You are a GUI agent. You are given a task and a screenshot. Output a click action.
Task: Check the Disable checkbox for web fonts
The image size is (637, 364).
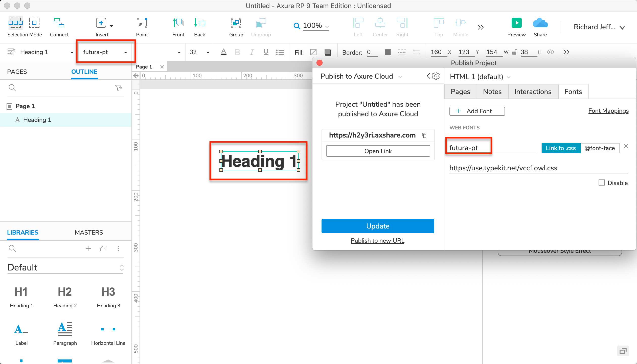[x=601, y=183]
